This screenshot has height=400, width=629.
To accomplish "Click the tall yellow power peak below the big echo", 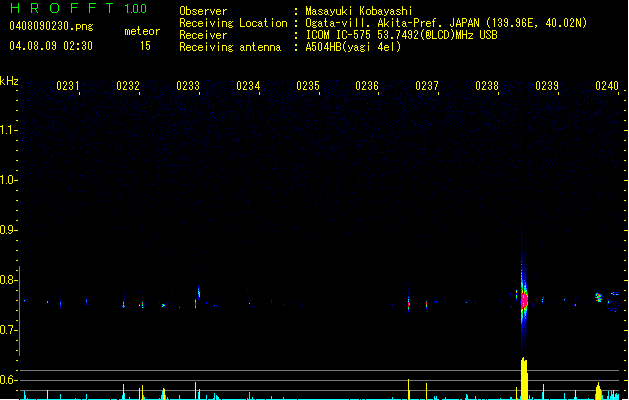I will click(524, 378).
